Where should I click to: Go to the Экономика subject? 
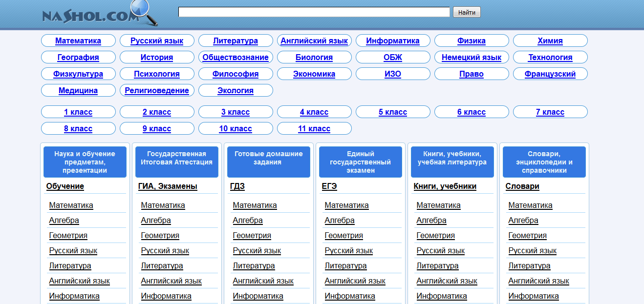click(x=314, y=74)
